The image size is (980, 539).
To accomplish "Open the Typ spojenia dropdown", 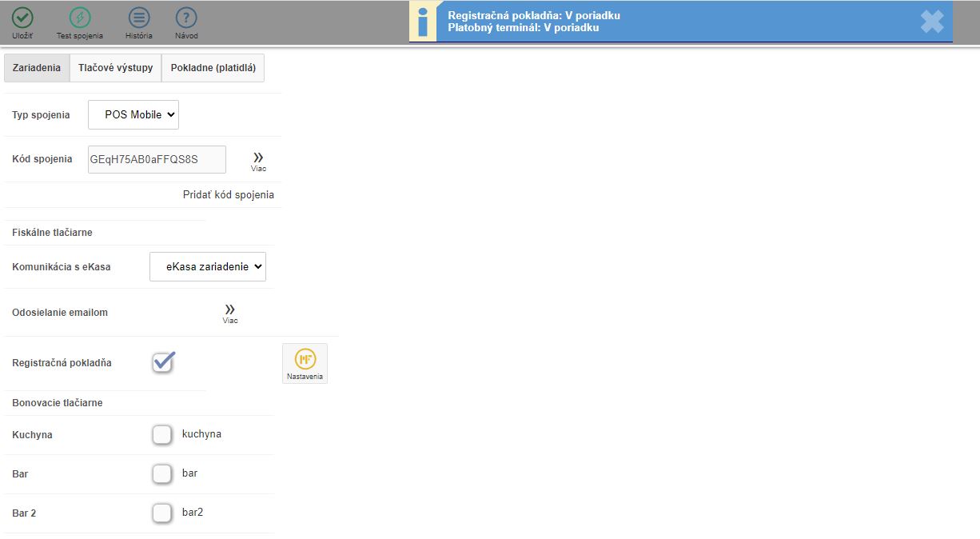I will pos(133,114).
